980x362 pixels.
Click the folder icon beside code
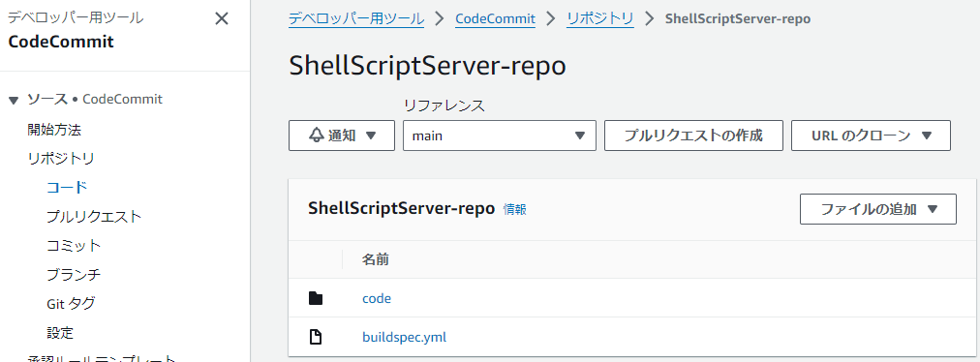(x=317, y=298)
